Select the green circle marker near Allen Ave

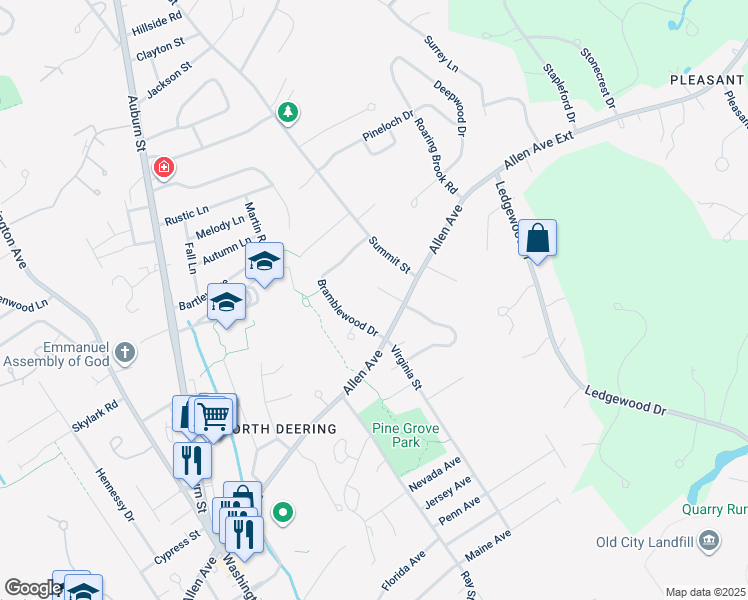(x=283, y=513)
